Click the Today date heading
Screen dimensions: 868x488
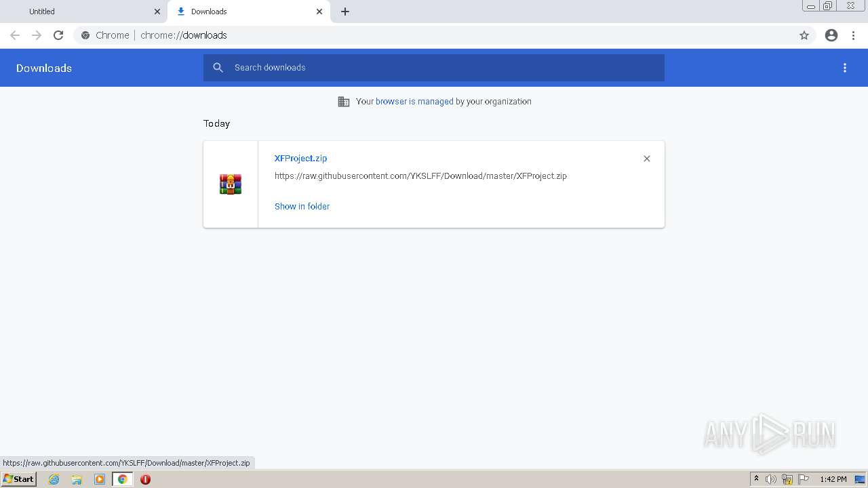click(x=216, y=123)
